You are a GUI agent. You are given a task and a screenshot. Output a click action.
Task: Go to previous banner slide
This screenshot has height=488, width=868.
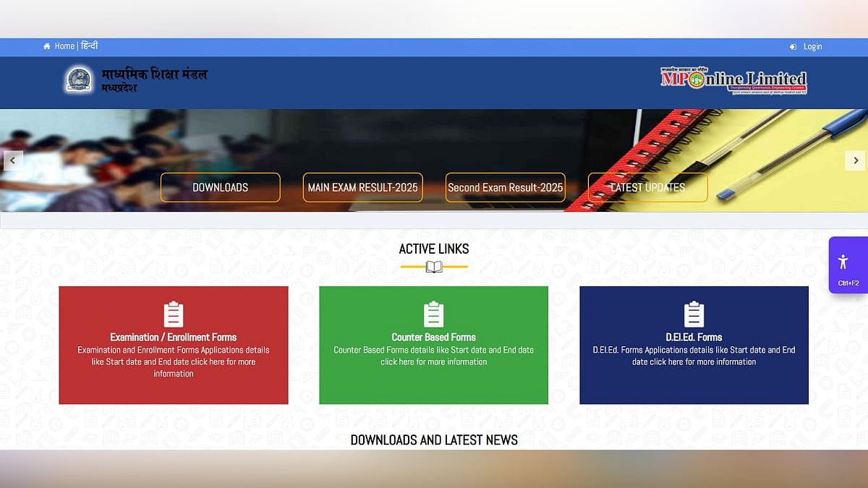13,160
